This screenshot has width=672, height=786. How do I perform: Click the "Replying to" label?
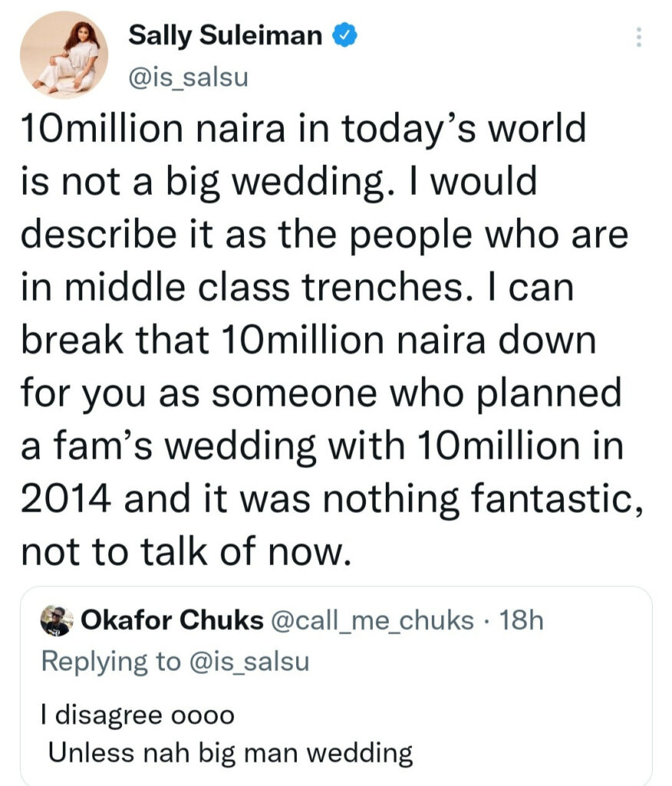pos(110,661)
